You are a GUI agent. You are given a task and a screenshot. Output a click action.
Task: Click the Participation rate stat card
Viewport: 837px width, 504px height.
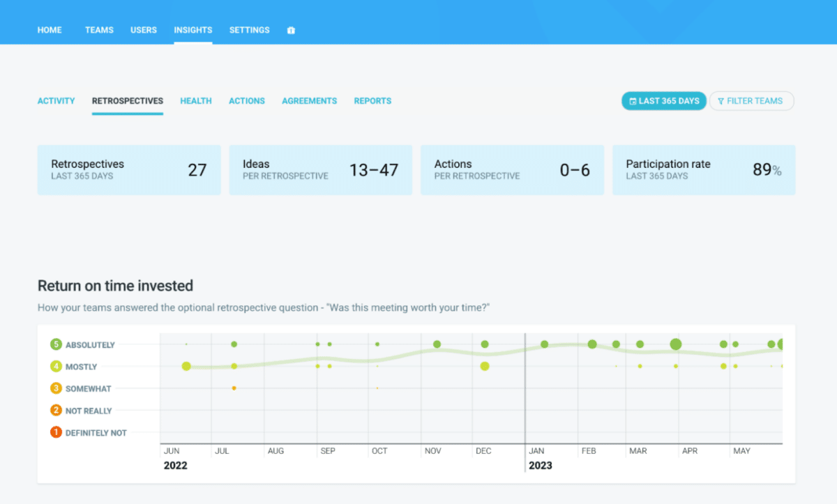pos(703,170)
